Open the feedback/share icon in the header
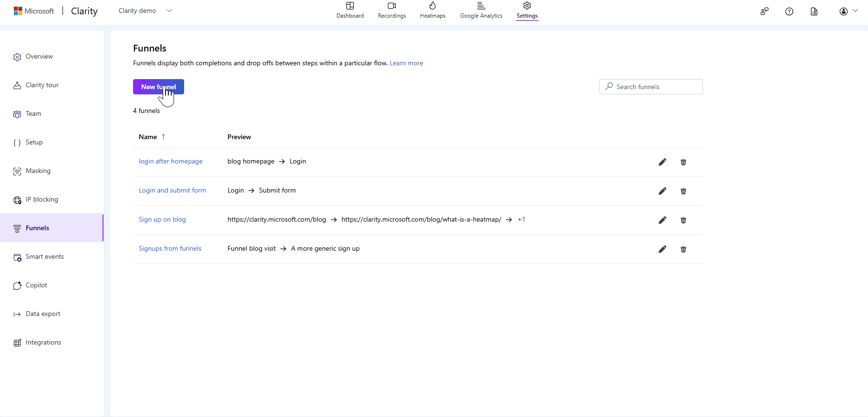Screen dimensions: 868x417 pos(765,11)
